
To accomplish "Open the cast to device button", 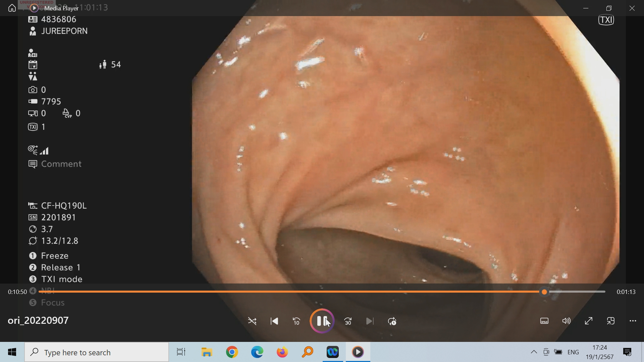I will [x=611, y=321].
